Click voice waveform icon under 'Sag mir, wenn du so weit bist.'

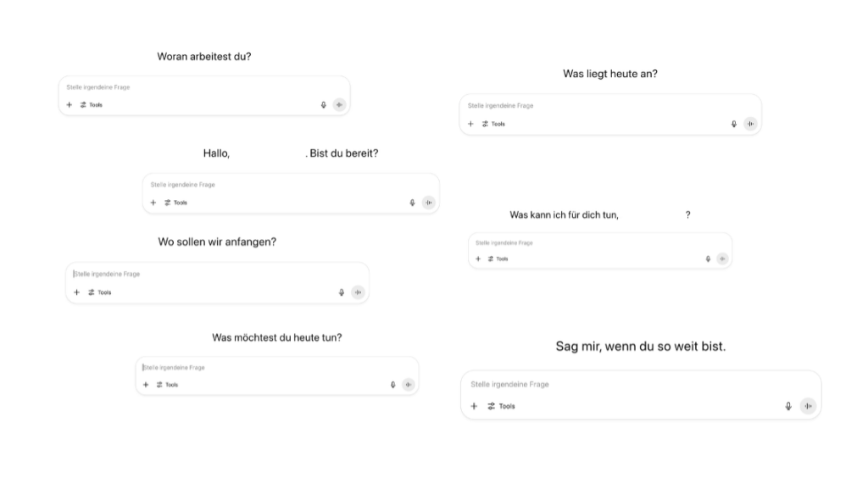click(x=808, y=406)
